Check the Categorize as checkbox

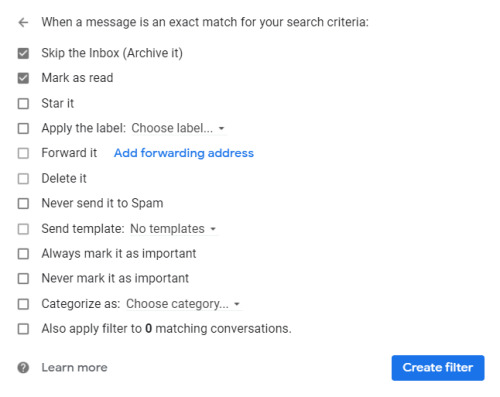(23, 304)
